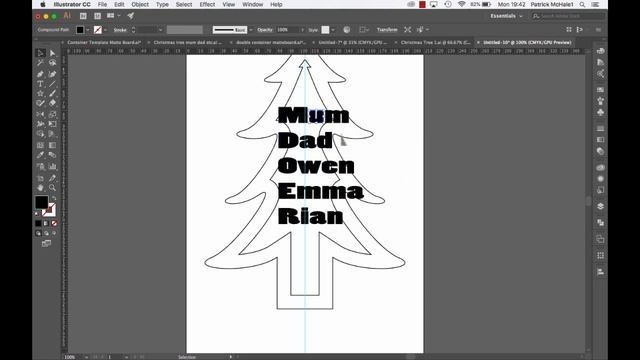Viewport: 640px width, 360px height.
Task: Select the Eyedropper tool
Action: pos(40,155)
